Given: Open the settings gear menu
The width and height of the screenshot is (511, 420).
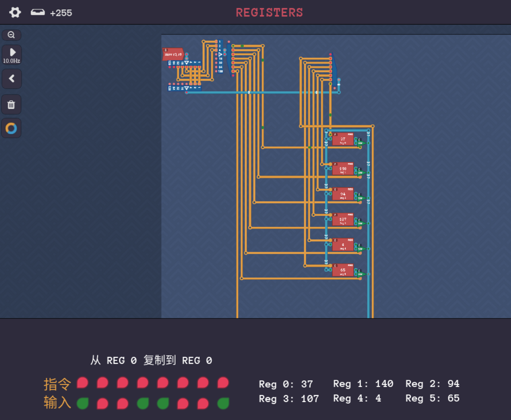Looking at the screenshot, I should (x=15, y=12).
